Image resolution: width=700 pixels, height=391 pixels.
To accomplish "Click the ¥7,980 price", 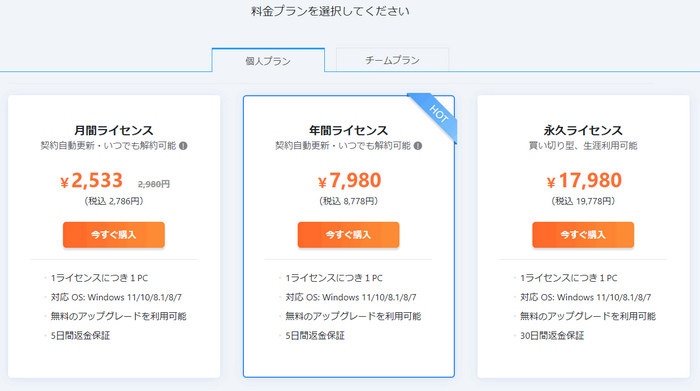I will [350, 181].
